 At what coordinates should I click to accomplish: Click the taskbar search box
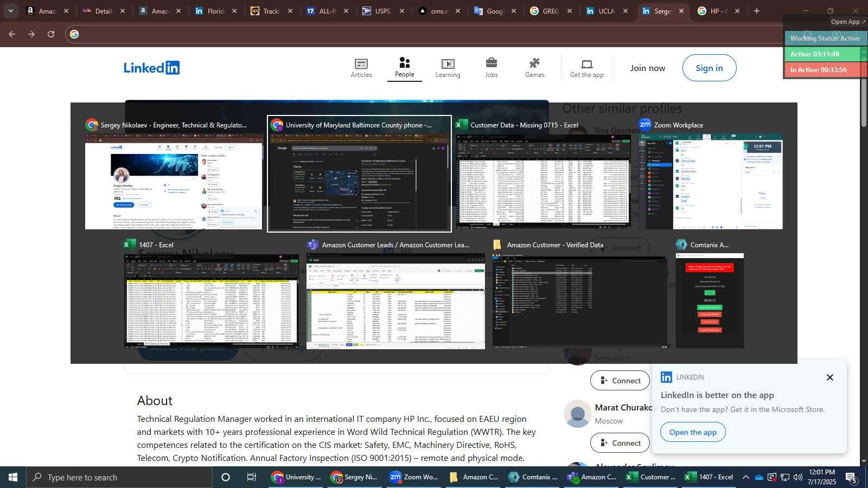[119, 477]
